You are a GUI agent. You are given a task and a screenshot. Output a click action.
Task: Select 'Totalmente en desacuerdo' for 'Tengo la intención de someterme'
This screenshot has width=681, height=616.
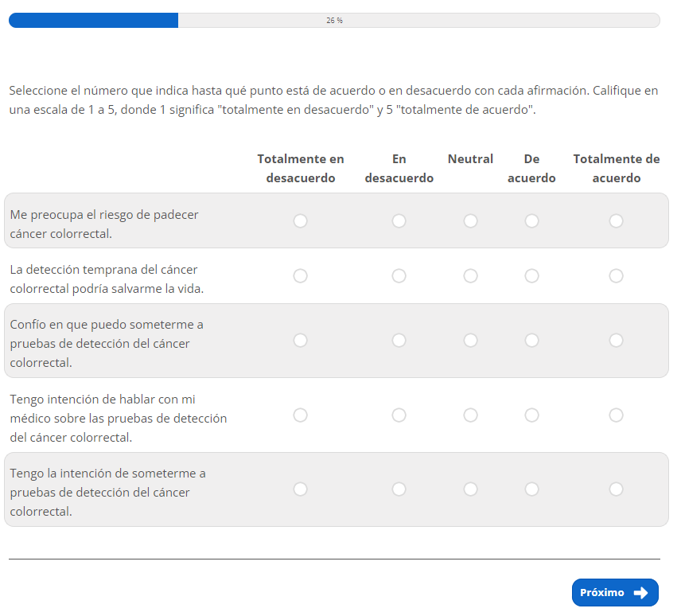pyautogui.click(x=300, y=489)
